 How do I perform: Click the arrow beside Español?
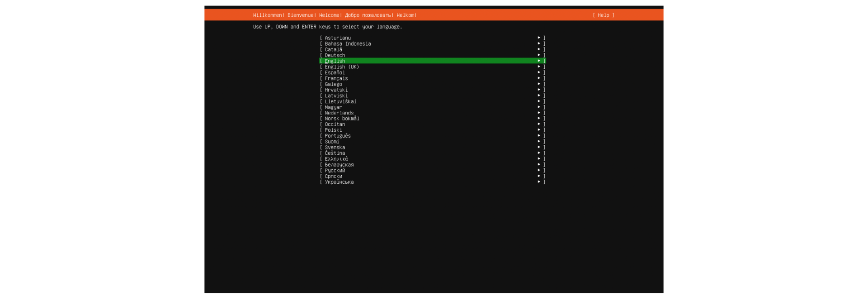click(x=539, y=72)
